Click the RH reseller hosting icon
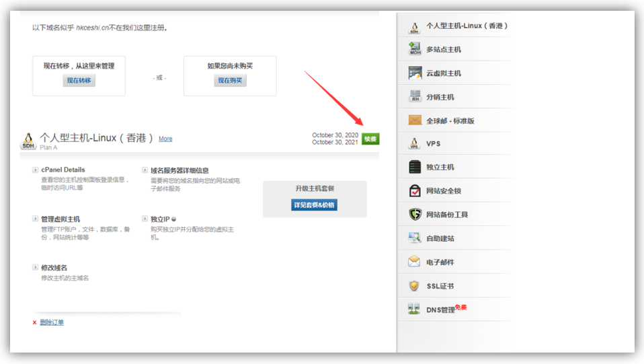Screen dimensions: 644x364 [415, 96]
